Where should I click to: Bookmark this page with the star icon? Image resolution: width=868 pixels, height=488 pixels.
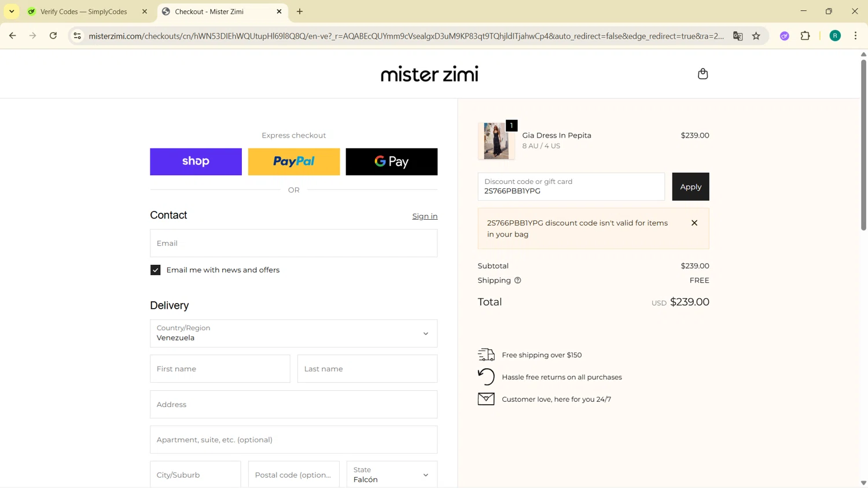coord(756,36)
